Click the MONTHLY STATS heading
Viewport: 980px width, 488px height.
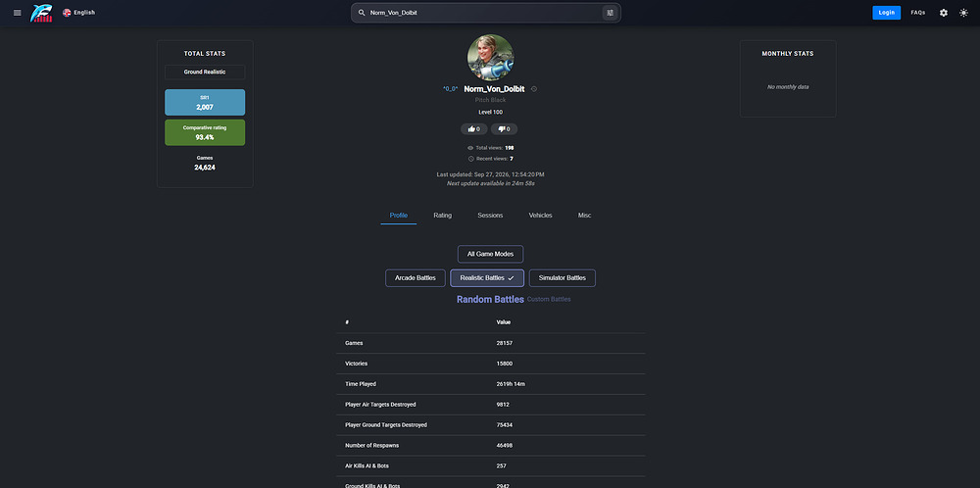(x=788, y=54)
